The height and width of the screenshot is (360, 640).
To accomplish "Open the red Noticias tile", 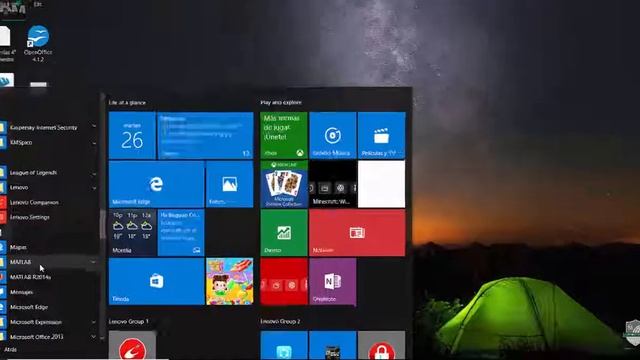I will click(x=357, y=233).
